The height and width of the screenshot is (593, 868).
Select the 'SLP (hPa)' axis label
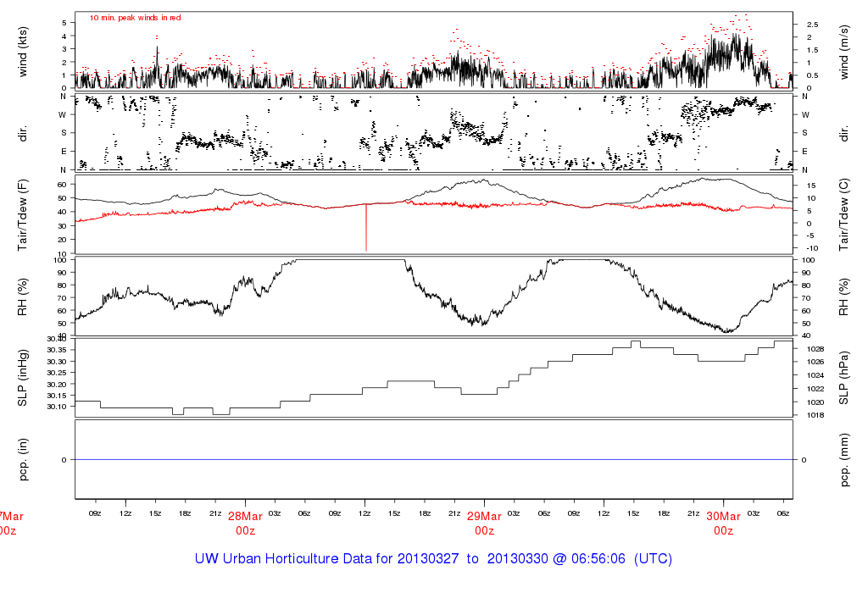click(843, 378)
